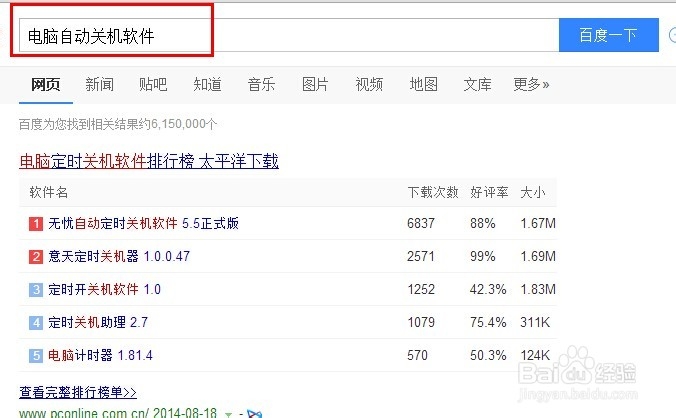Show 地图 results tab
The image size is (676, 418).
tap(423, 84)
